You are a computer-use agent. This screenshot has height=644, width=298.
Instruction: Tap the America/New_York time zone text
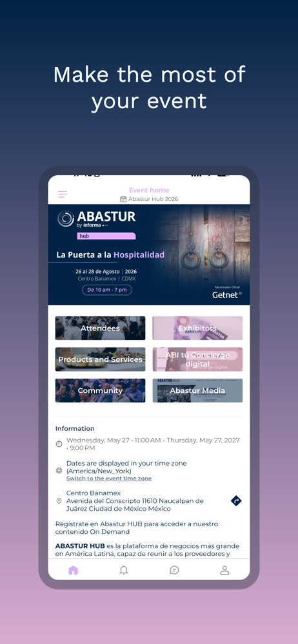click(126, 467)
